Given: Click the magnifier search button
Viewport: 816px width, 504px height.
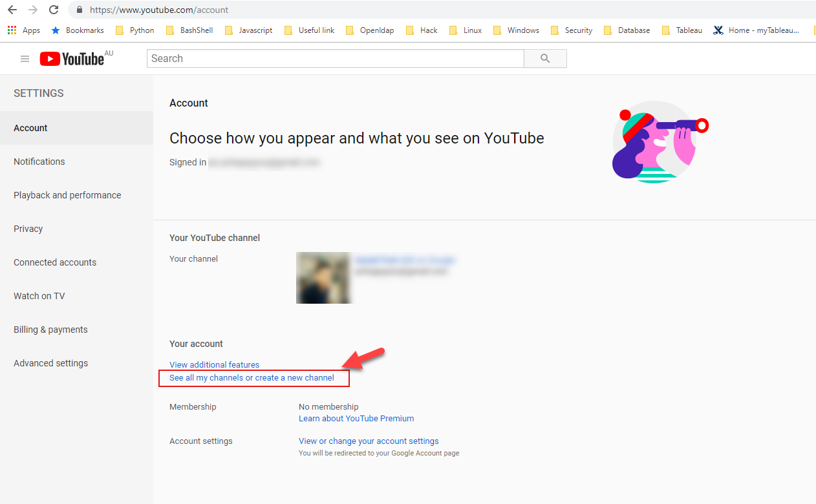Looking at the screenshot, I should [x=545, y=59].
